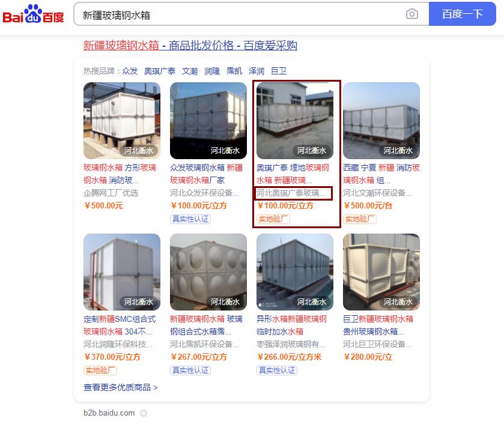Click the 奥琪广泰 埋地玻璃钢水箱 title
This screenshot has height=430, width=504.
click(293, 174)
